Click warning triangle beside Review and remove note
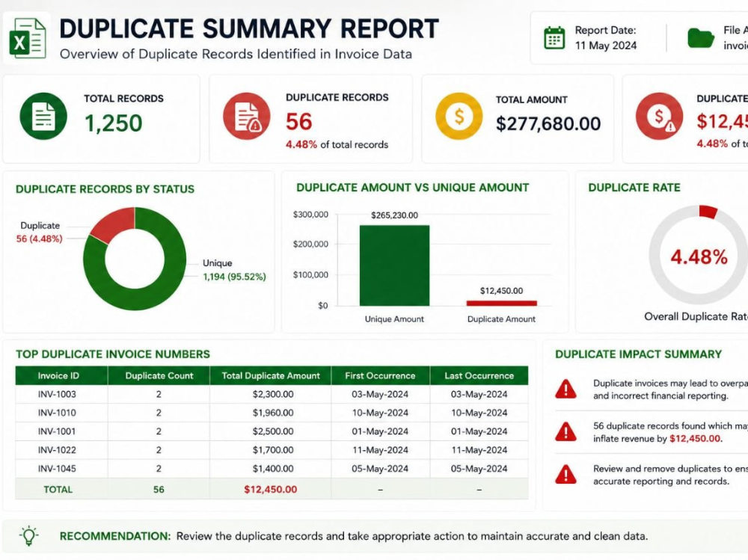 point(565,475)
